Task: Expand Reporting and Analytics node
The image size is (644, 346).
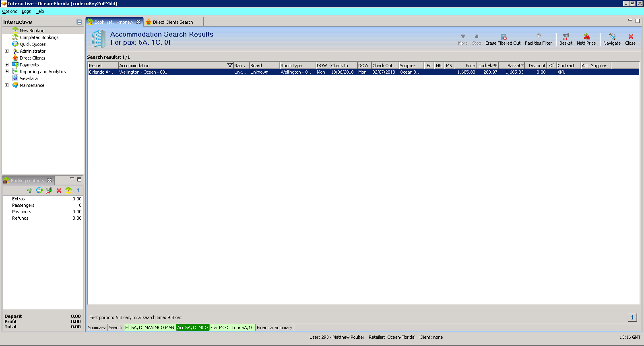Action: [6, 72]
